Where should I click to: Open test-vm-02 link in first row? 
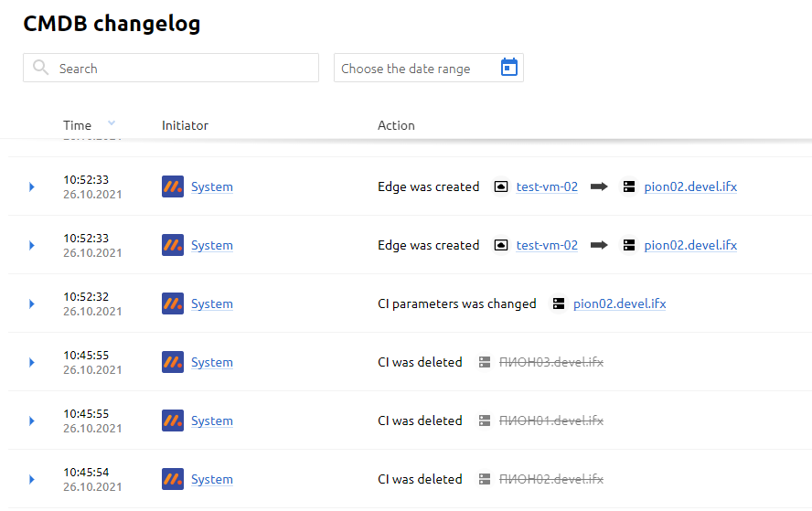tap(547, 186)
